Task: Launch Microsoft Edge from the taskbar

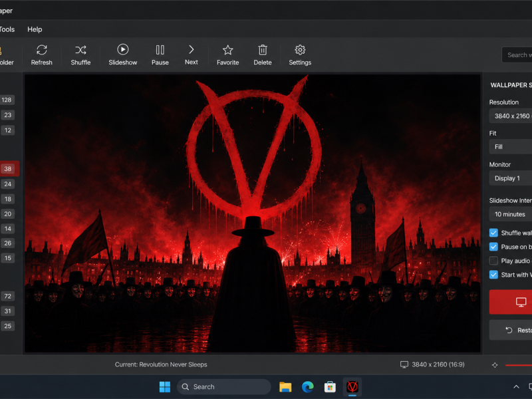Action: [308, 387]
